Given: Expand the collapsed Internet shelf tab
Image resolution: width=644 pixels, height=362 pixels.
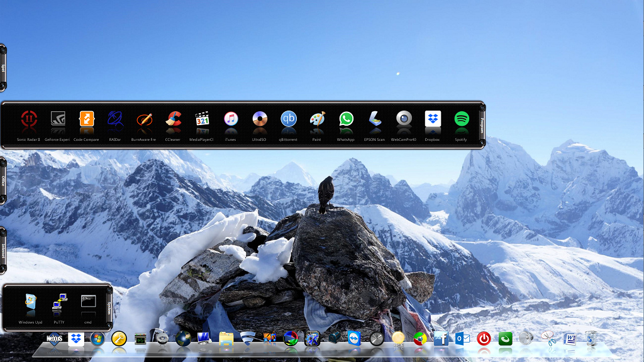Looking at the screenshot, I should (3, 251).
